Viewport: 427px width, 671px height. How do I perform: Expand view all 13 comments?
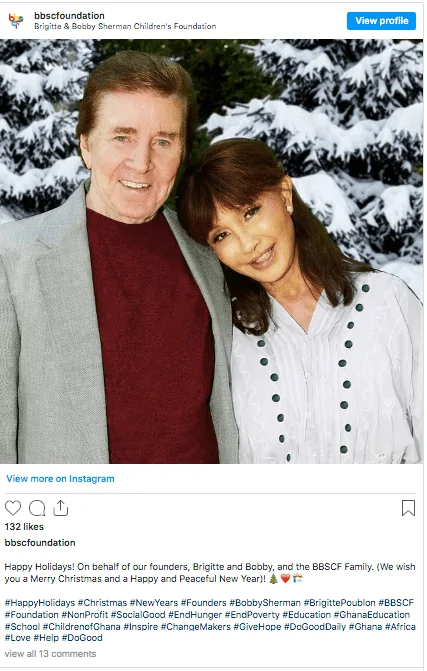(x=50, y=653)
